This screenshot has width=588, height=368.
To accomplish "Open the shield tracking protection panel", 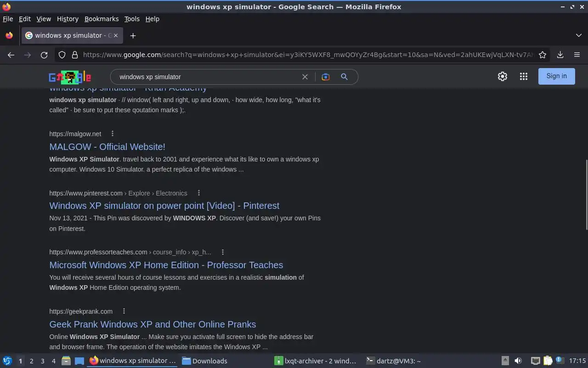I will tap(62, 55).
